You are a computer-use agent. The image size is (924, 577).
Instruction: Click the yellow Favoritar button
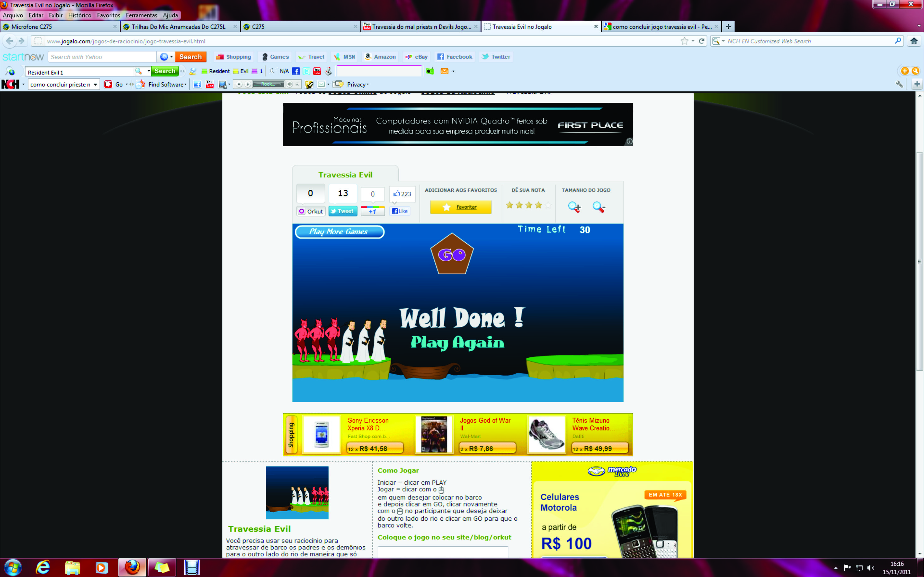(x=460, y=207)
